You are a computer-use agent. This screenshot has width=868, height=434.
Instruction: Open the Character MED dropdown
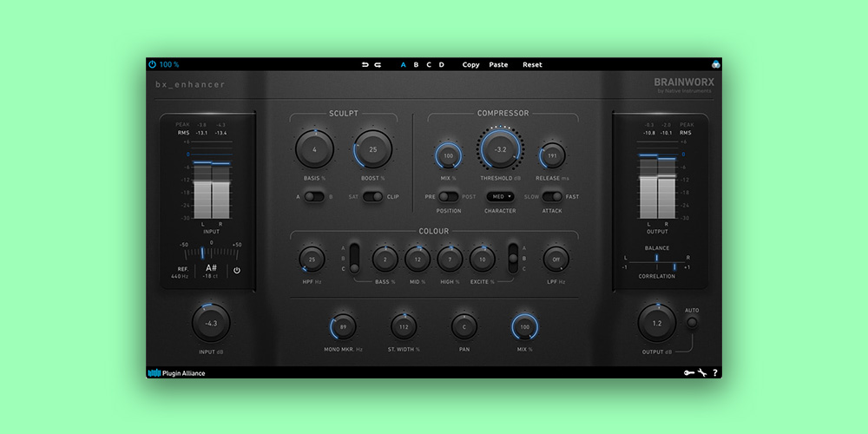click(501, 196)
